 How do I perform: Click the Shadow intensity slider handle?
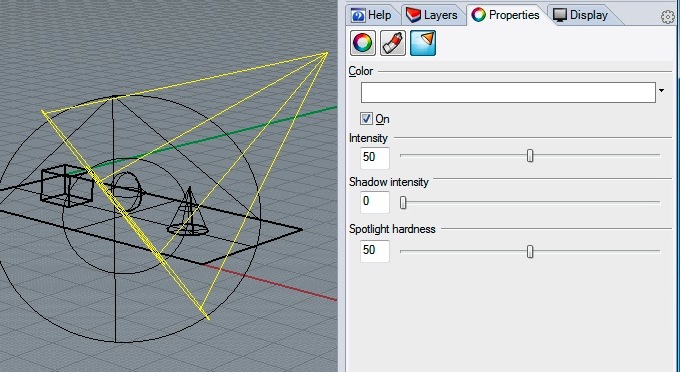click(403, 202)
